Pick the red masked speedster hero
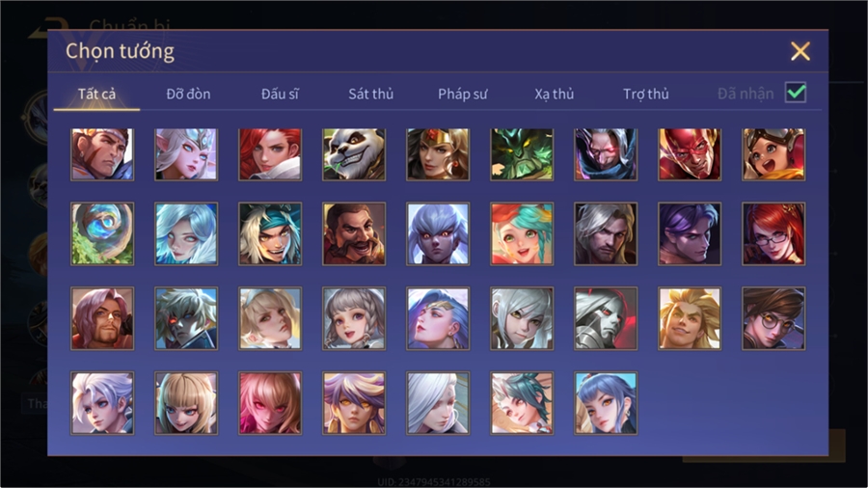868x488 pixels. tap(690, 154)
